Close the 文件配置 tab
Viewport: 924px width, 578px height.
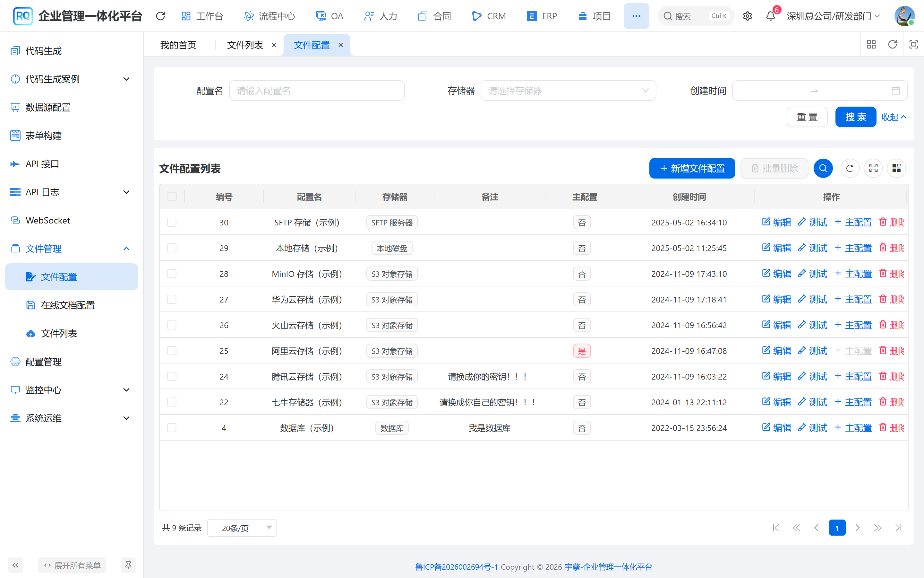pos(341,45)
